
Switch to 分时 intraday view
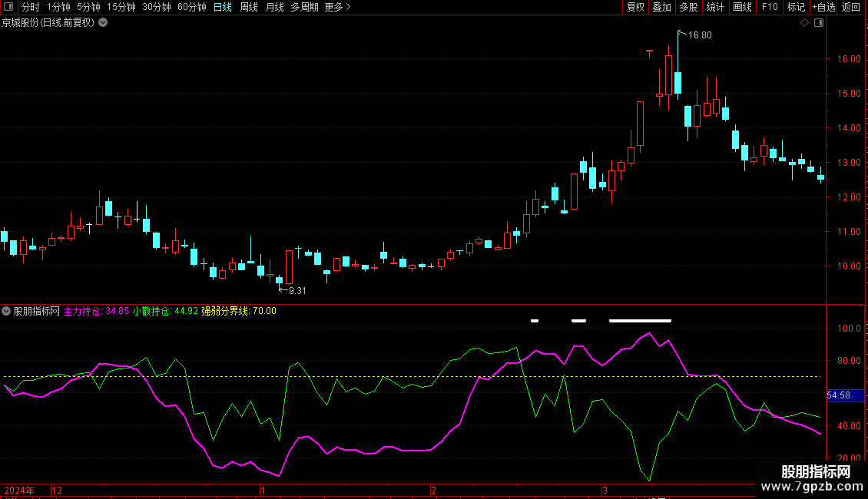pyautogui.click(x=31, y=7)
